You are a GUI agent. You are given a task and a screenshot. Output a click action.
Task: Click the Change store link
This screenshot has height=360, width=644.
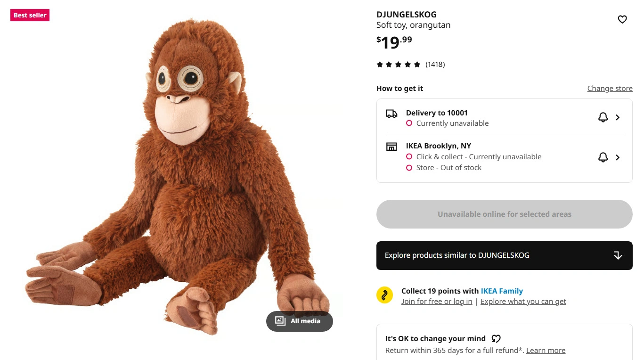coord(610,89)
